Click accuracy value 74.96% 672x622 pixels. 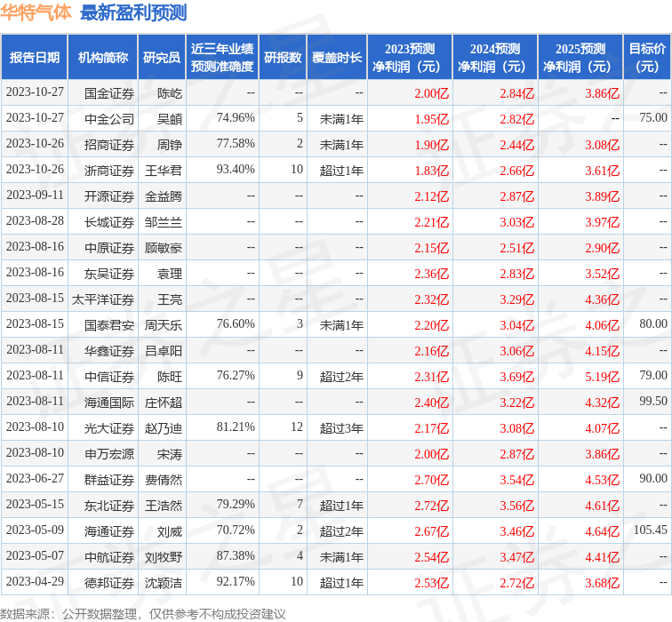tap(236, 118)
